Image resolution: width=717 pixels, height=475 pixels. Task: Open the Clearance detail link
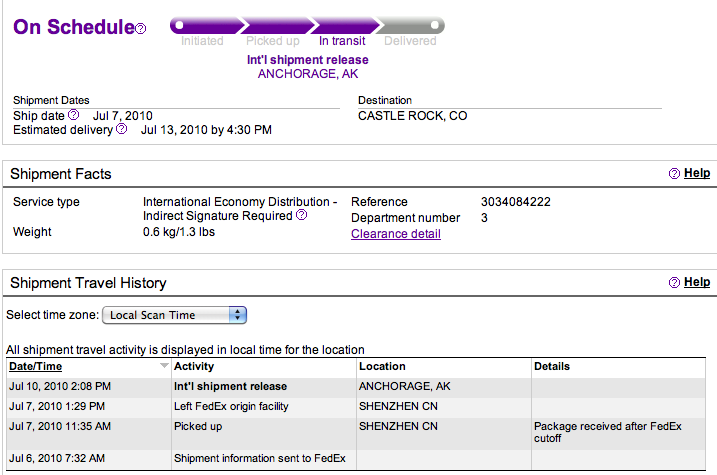pyautogui.click(x=396, y=234)
